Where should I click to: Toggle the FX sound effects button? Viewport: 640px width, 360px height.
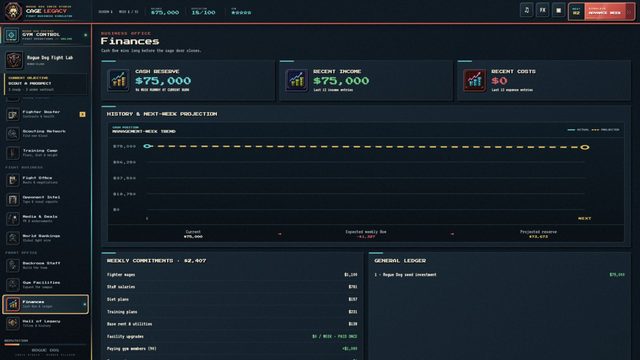pos(542,10)
